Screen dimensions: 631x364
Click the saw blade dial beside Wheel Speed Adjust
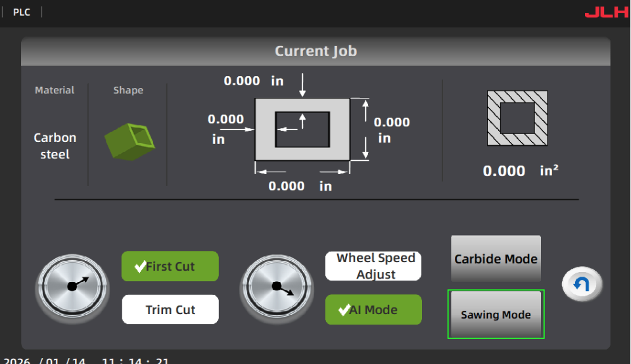[x=275, y=287]
